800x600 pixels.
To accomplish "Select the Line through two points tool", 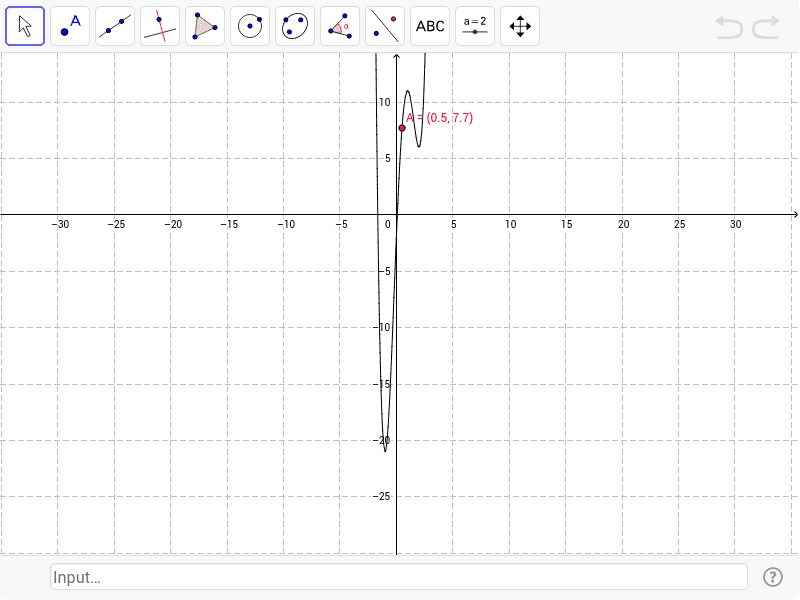I will click(x=115, y=26).
